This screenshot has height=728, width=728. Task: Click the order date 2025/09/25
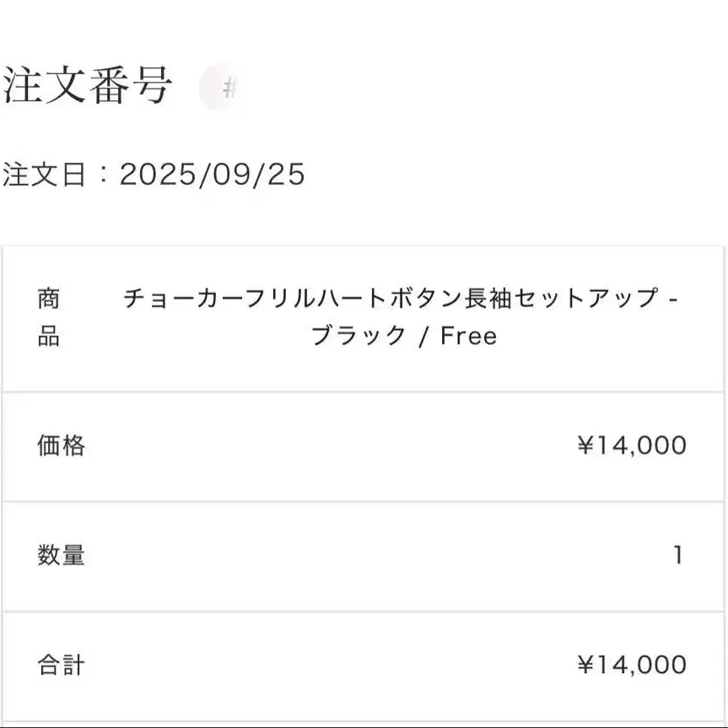coord(212,175)
